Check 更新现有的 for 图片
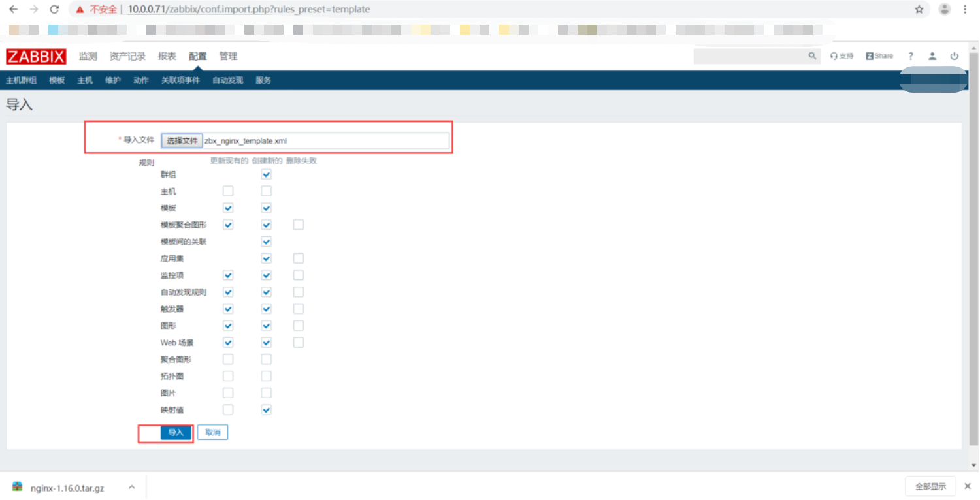Screen dimensions: 980x500 point(228,393)
